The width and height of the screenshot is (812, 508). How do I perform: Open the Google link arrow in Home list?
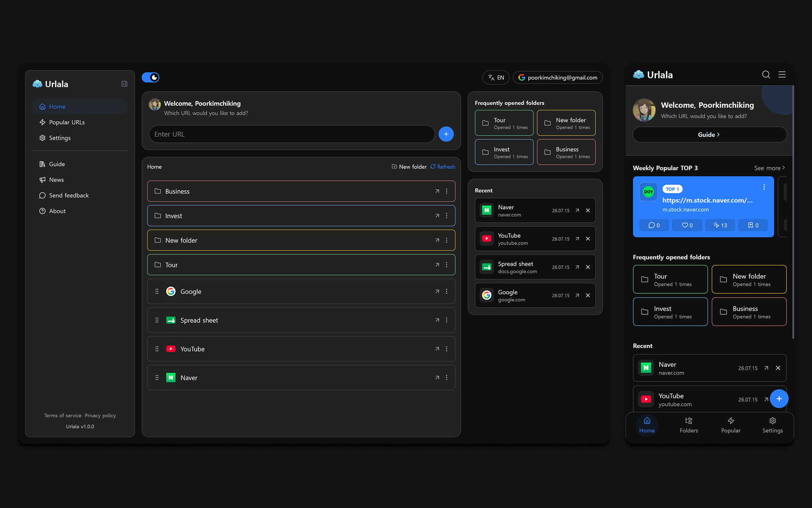point(437,292)
